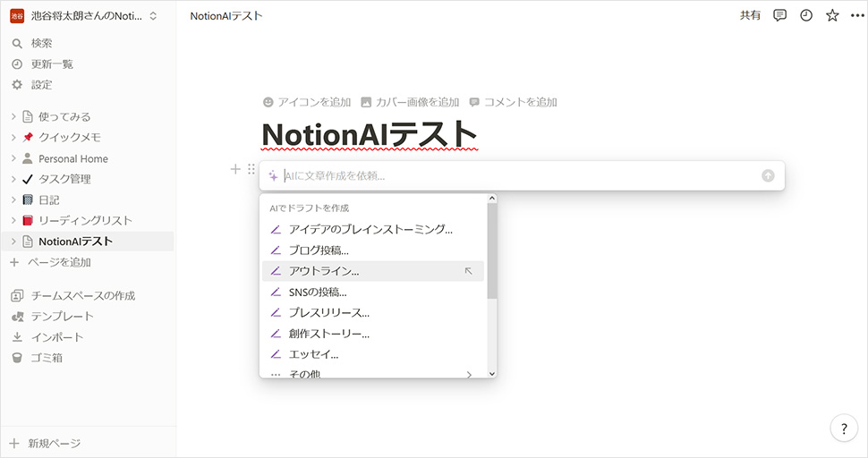Select SNSの投稿... option

(x=372, y=292)
